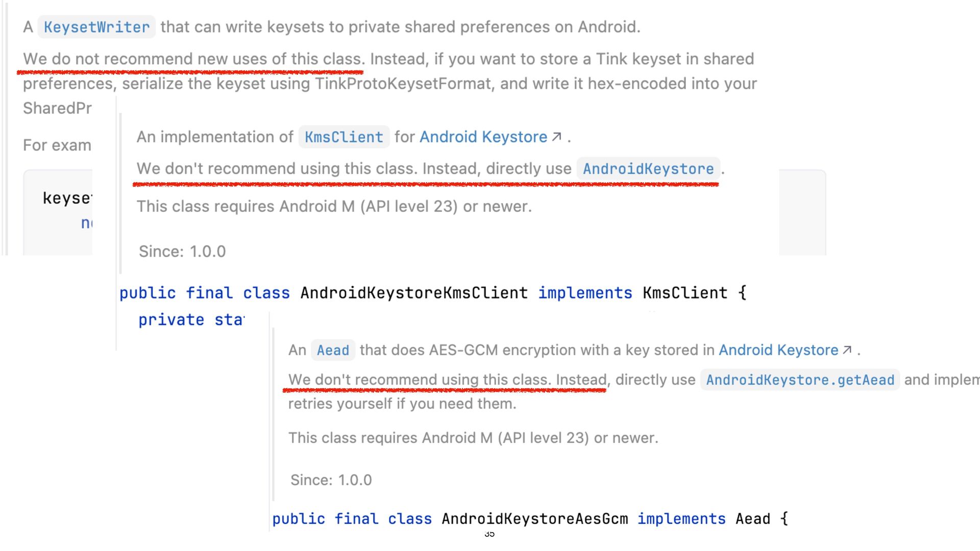This screenshot has height=551, width=980.
Task: Follow the Android Keystore link after KmsClient
Action: tap(483, 137)
